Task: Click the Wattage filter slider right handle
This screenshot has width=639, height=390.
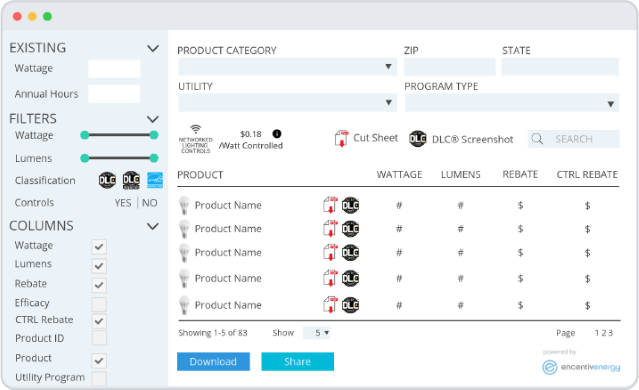Action: tap(154, 135)
